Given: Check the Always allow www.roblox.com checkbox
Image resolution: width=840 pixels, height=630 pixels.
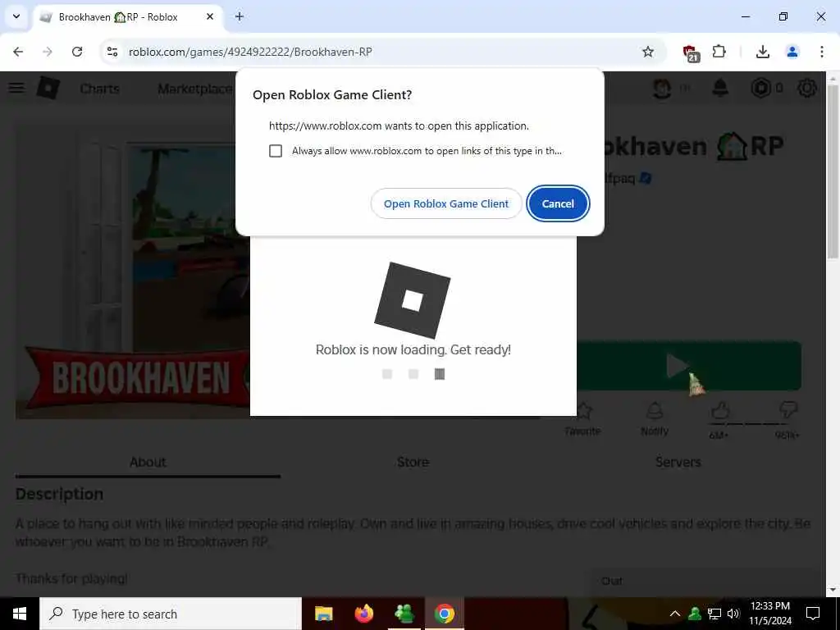Looking at the screenshot, I should pos(276,151).
